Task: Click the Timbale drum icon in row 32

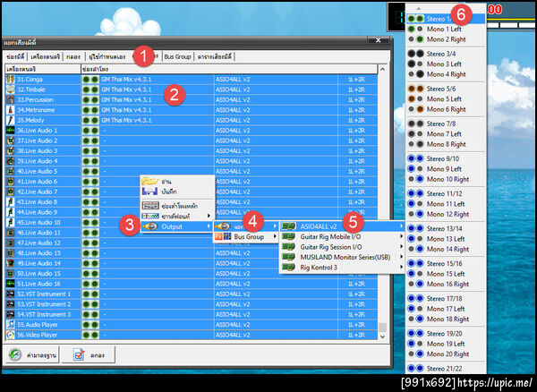Action: (x=10, y=89)
